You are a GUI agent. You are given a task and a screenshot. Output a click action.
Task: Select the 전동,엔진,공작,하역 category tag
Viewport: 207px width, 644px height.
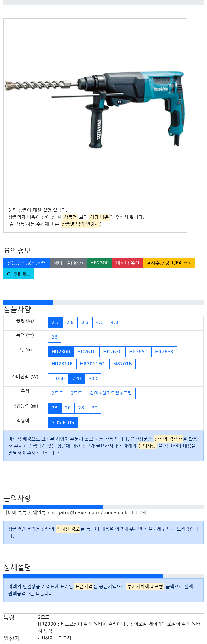[x=26, y=263]
